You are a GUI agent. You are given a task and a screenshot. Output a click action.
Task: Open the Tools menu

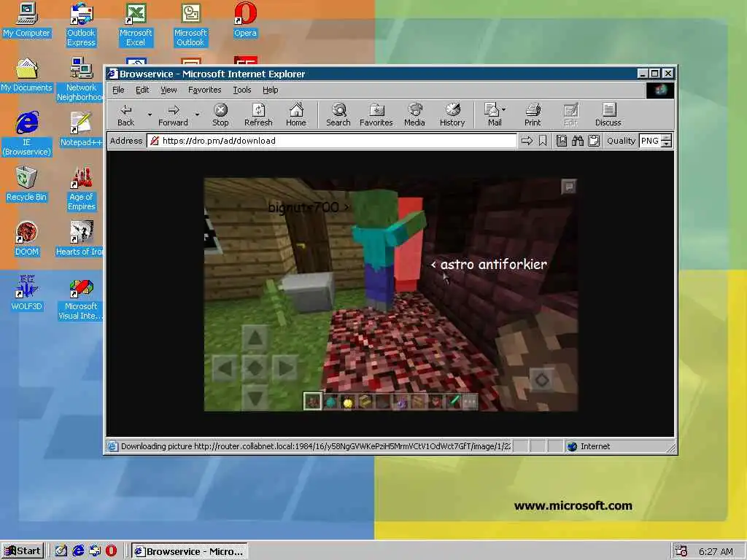tap(242, 90)
